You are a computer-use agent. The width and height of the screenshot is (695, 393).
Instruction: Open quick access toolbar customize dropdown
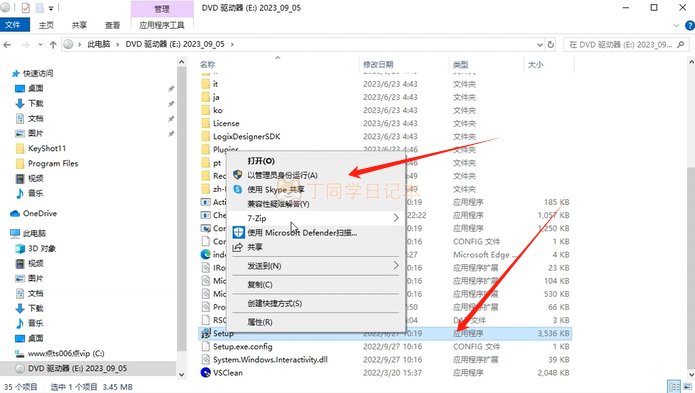click(x=51, y=8)
